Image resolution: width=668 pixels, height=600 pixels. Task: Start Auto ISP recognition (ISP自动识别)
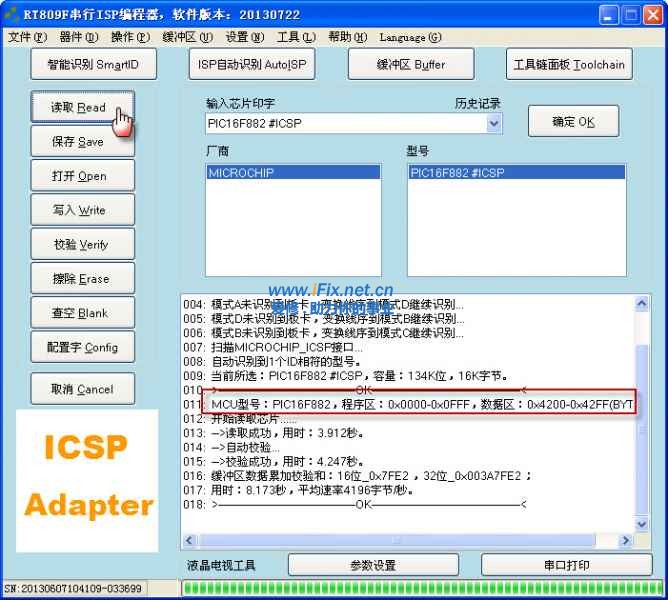[252, 65]
